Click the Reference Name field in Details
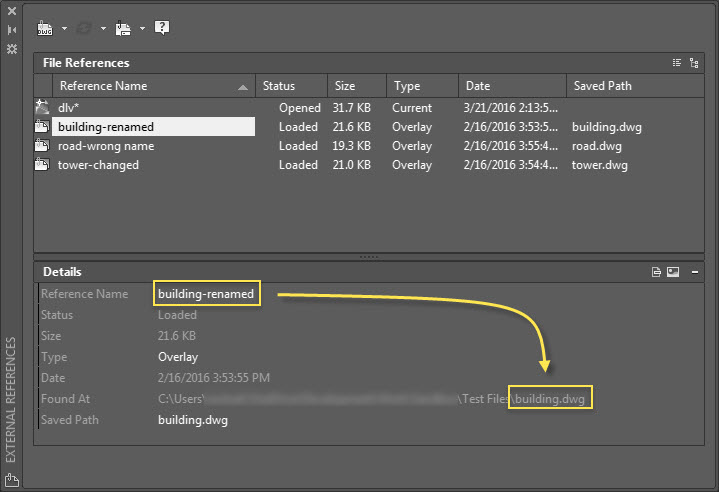 (x=207, y=294)
